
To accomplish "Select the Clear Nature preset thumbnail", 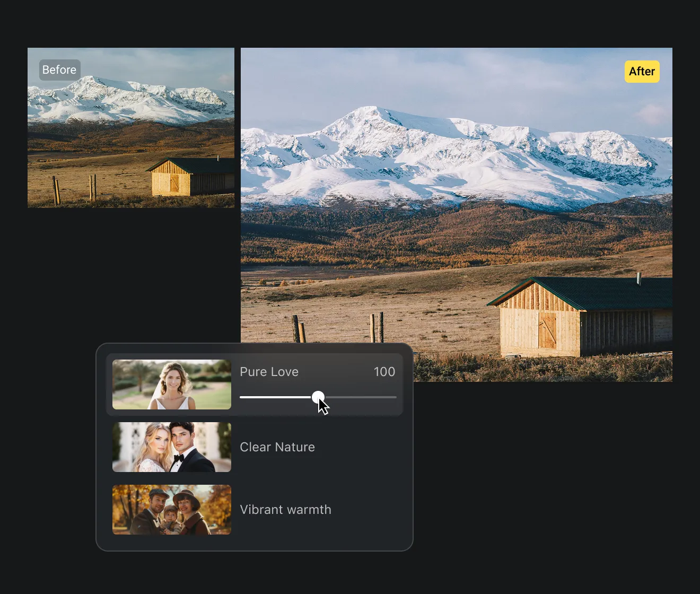I will pos(171,447).
